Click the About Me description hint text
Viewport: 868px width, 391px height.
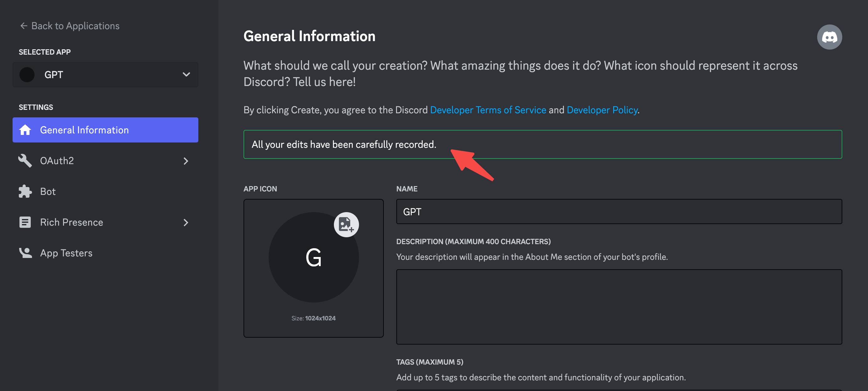coord(532,257)
